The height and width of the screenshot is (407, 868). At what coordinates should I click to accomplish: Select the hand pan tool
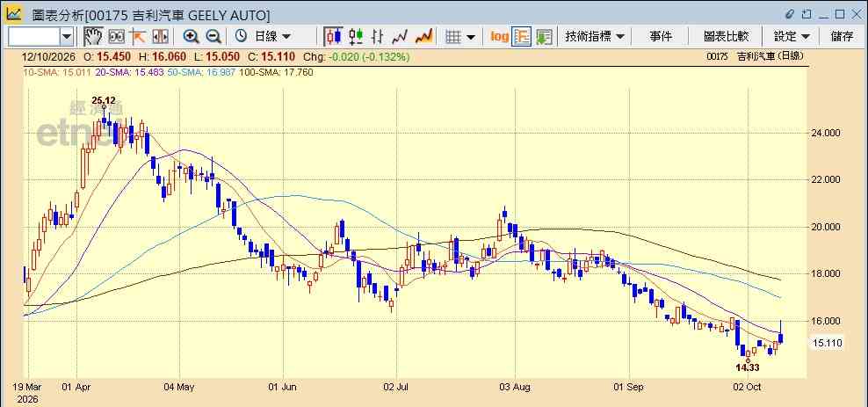pos(93,37)
